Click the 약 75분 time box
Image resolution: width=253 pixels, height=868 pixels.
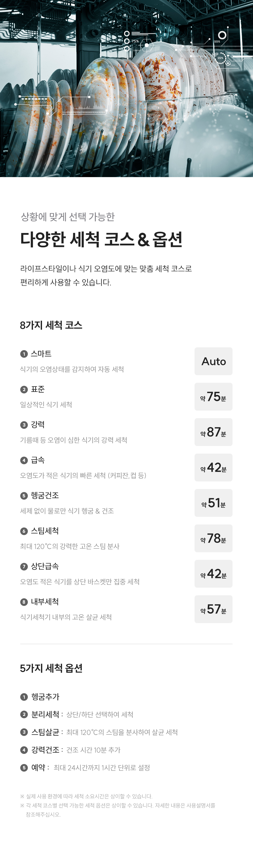[x=213, y=397]
